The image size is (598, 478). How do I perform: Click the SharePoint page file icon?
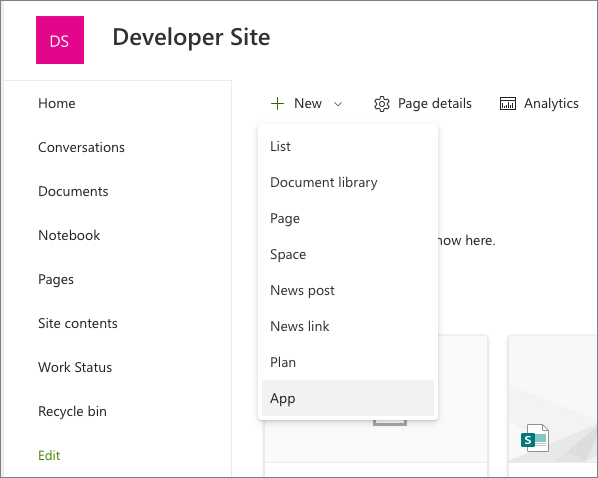(535, 438)
